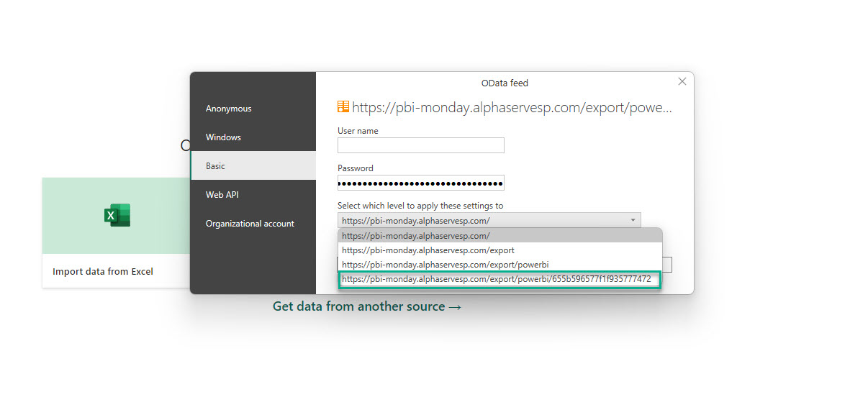868x415 pixels.
Task: Select the Basic authentication tab
Action: [216, 166]
